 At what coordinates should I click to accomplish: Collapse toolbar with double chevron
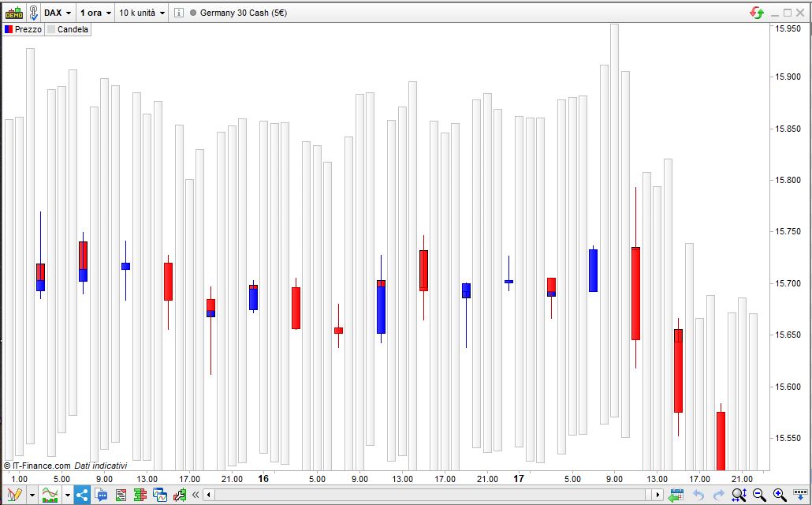pyautogui.click(x=196, y=496)
